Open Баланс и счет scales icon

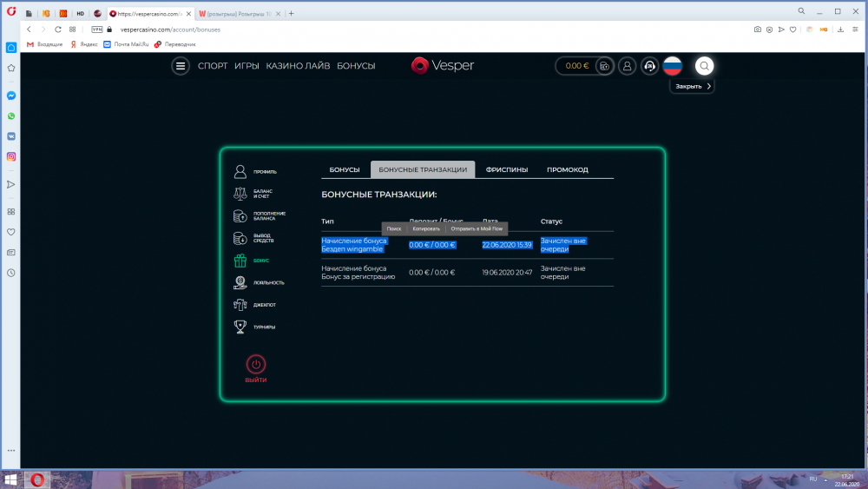[240, 195]
